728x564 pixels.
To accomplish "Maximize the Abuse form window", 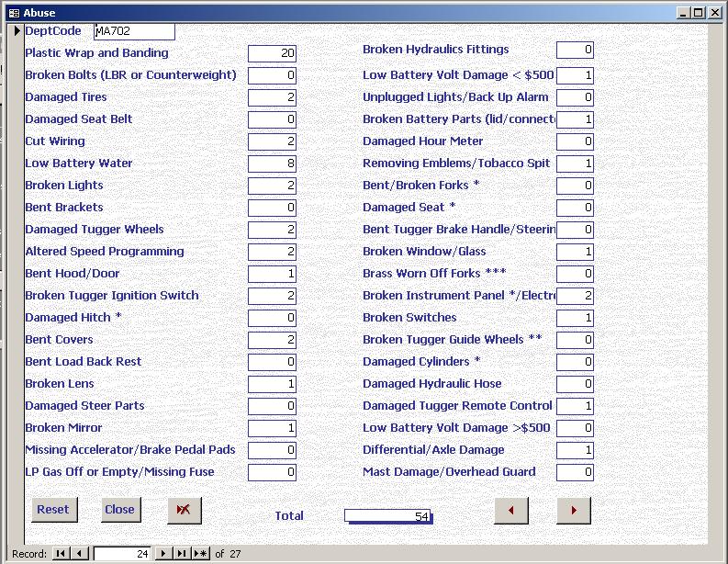I will (x=699, y=13).
